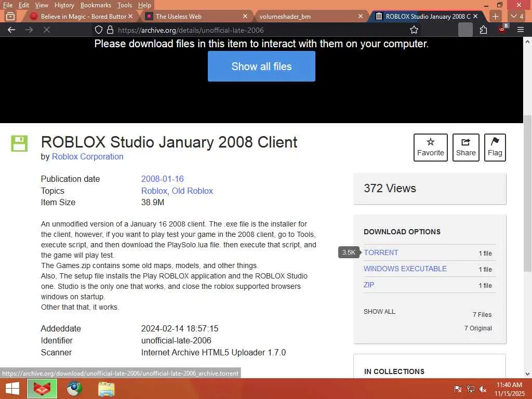
Task: Open the Tools menu
Action: tap(125, 5)
